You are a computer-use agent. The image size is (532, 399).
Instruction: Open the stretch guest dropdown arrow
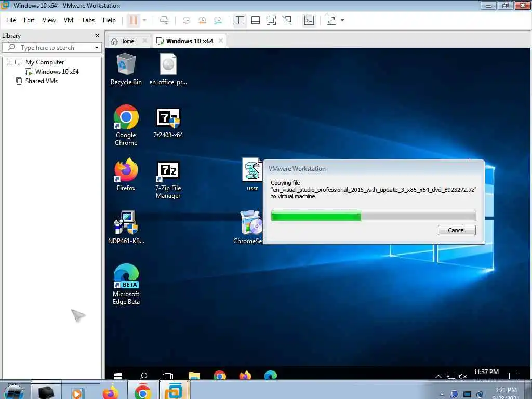(x=342, y=20)
